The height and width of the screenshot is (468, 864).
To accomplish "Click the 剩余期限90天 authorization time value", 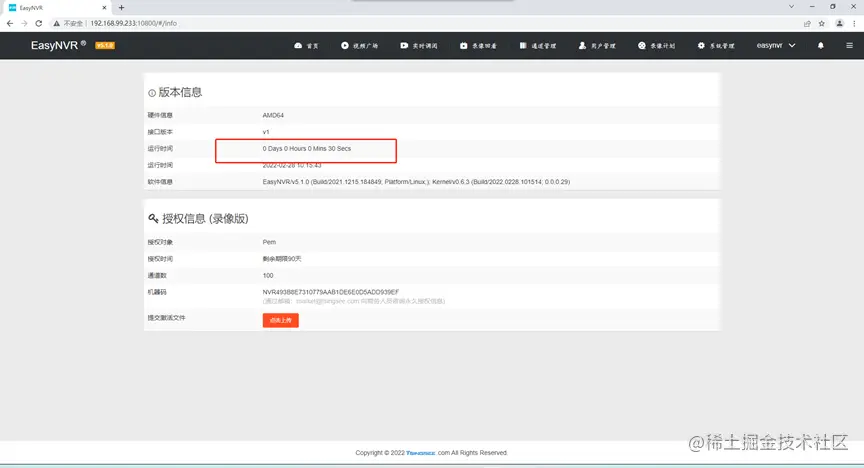I will pos(282,259).
